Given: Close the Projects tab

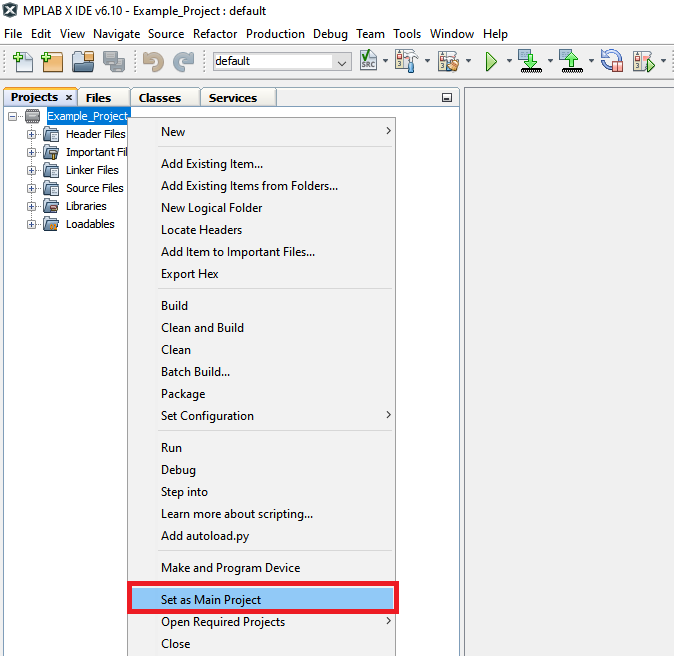Looking at the screenshot, I should click(69, 98).
